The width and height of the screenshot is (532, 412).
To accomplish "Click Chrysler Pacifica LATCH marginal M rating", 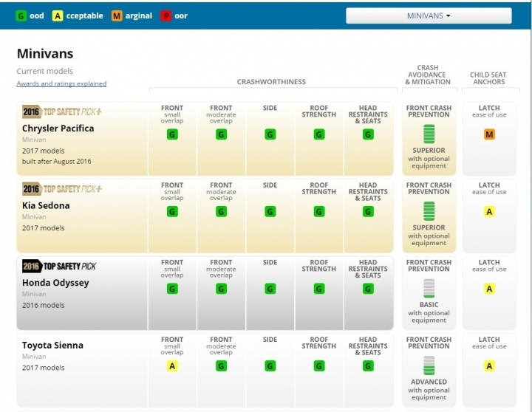I will (489, 134).
